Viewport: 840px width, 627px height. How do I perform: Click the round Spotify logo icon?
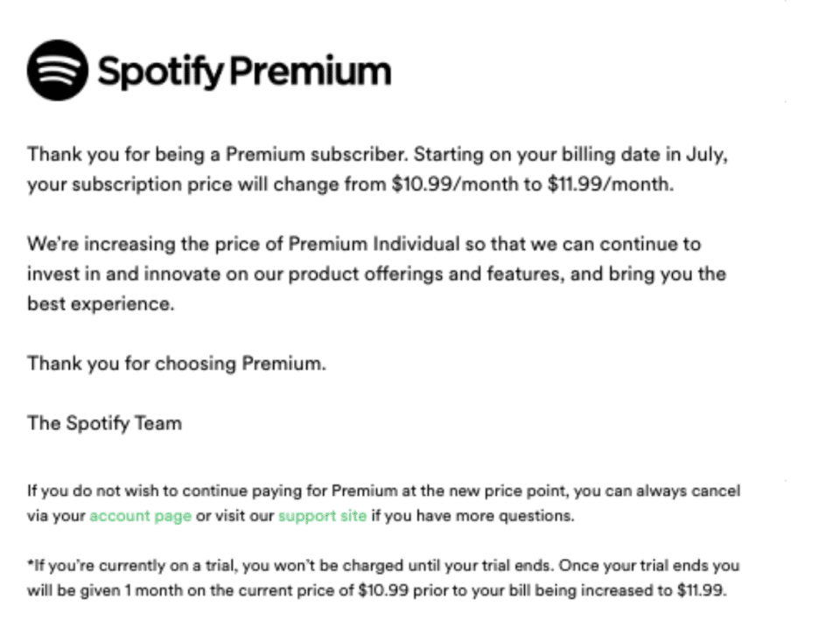coord(58,70)
